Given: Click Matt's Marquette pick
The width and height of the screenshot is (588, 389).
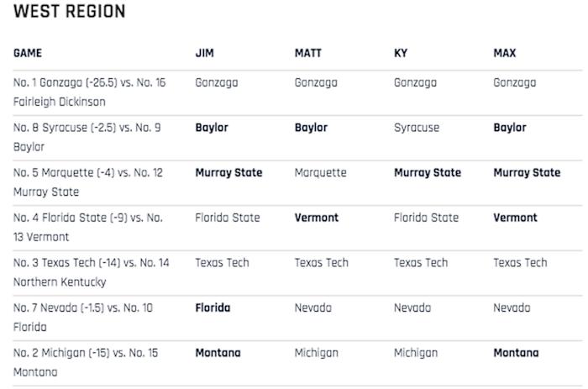Looking at the screenshot, I should click(x=320, y=172).
